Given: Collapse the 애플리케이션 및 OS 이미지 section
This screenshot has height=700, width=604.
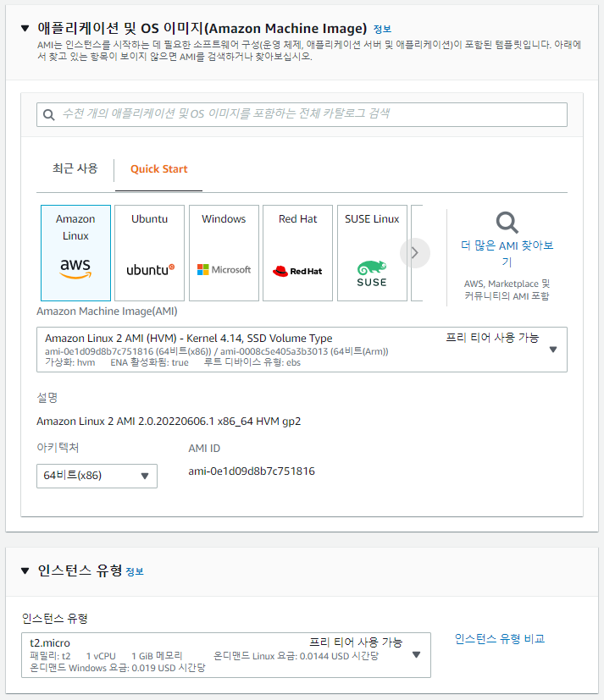Looking at the screenshot, I should [x=25, y=29].
